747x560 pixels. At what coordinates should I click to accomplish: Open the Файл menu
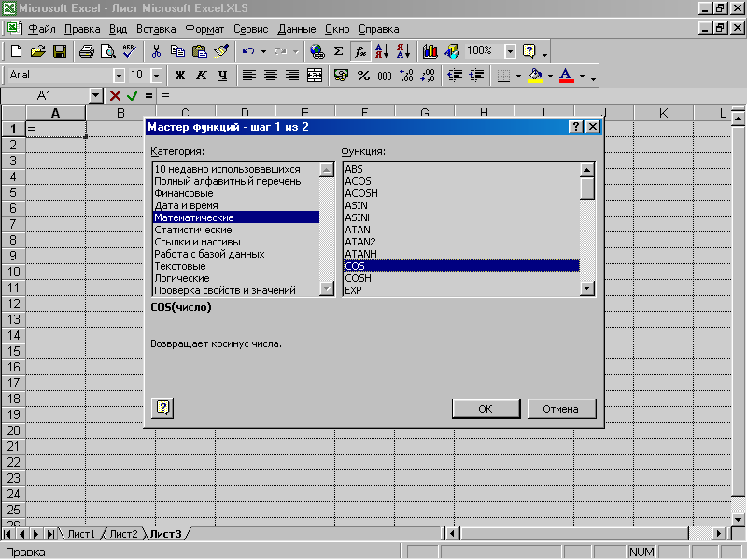pyautogui.click(x=42, y=29)
